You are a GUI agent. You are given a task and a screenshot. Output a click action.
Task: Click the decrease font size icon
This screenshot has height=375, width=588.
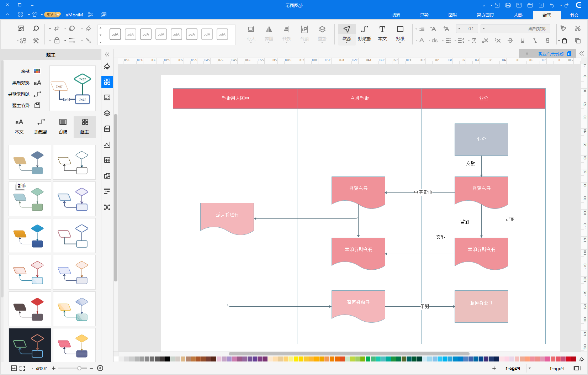pos(433,29)
